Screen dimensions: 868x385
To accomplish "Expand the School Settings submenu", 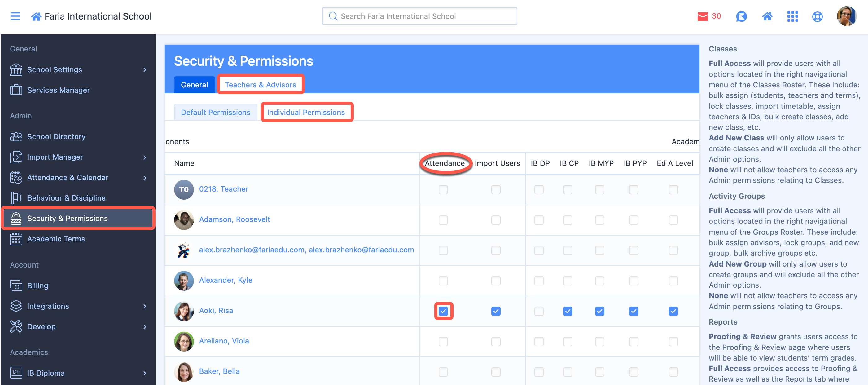I will (x=145, y=70).
